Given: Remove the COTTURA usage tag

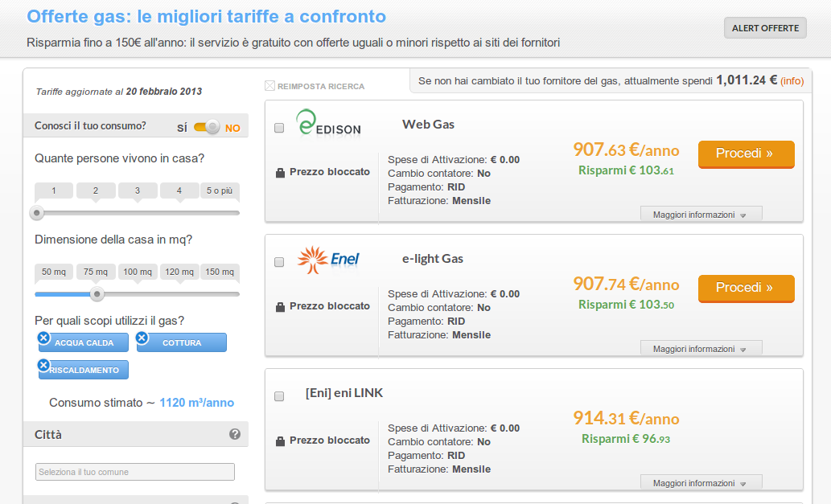Looking at the screenshot, I should (x=142, y=338).
